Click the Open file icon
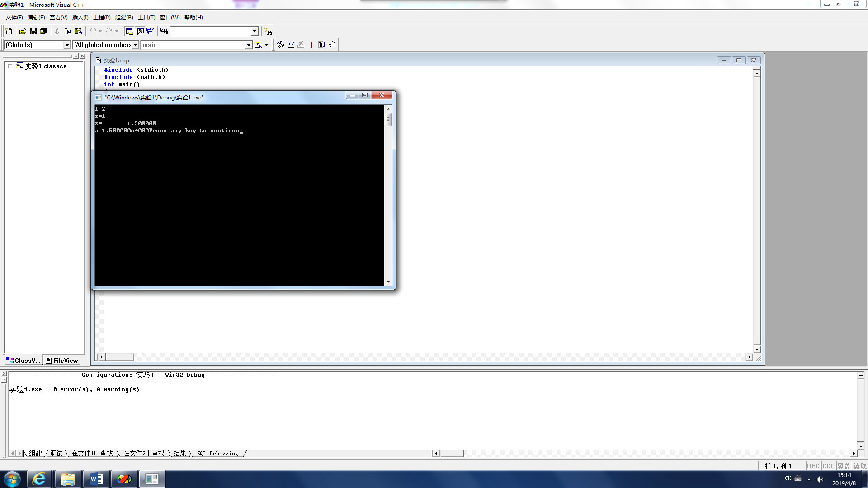 [23, 31]
